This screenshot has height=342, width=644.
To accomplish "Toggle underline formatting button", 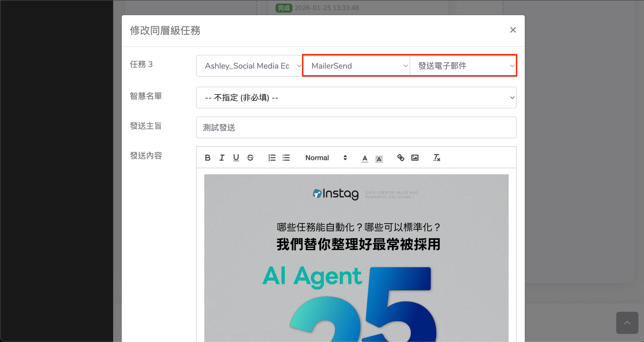I will [x=236, y=158].
